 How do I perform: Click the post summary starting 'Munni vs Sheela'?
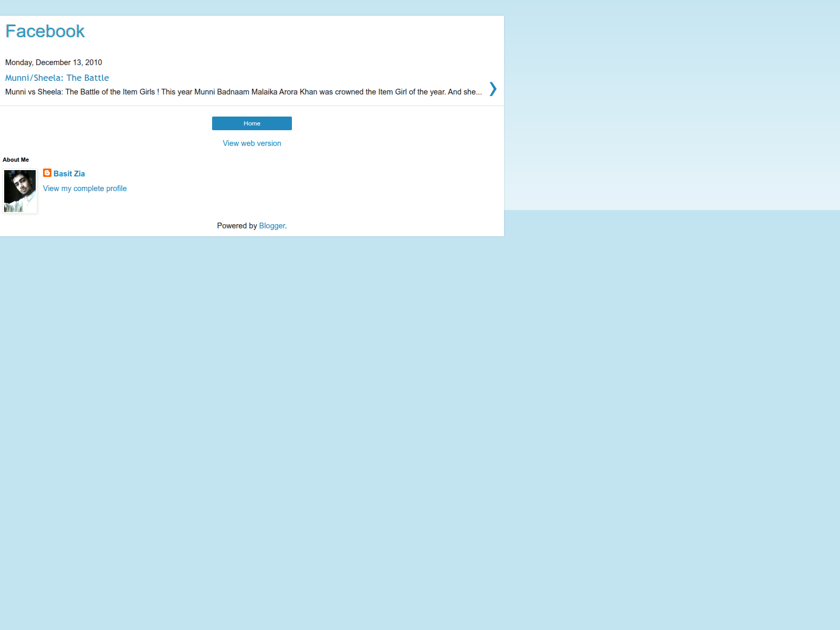point(244,92)
